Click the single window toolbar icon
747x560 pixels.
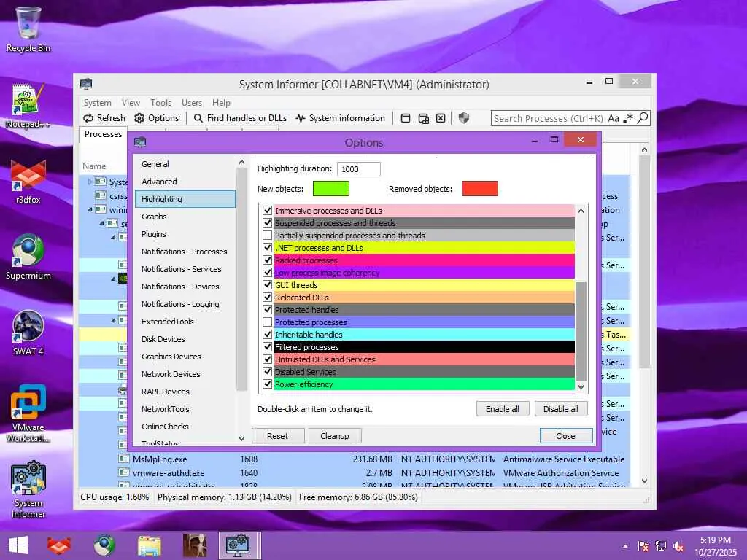(x=406, y=118)
